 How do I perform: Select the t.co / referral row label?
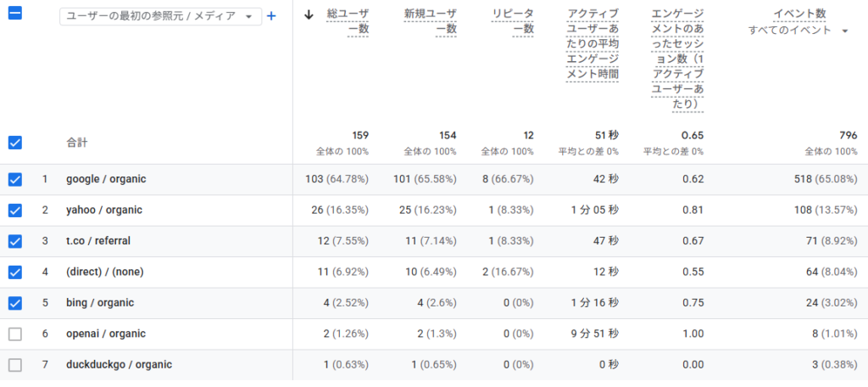tap(98, 241)
